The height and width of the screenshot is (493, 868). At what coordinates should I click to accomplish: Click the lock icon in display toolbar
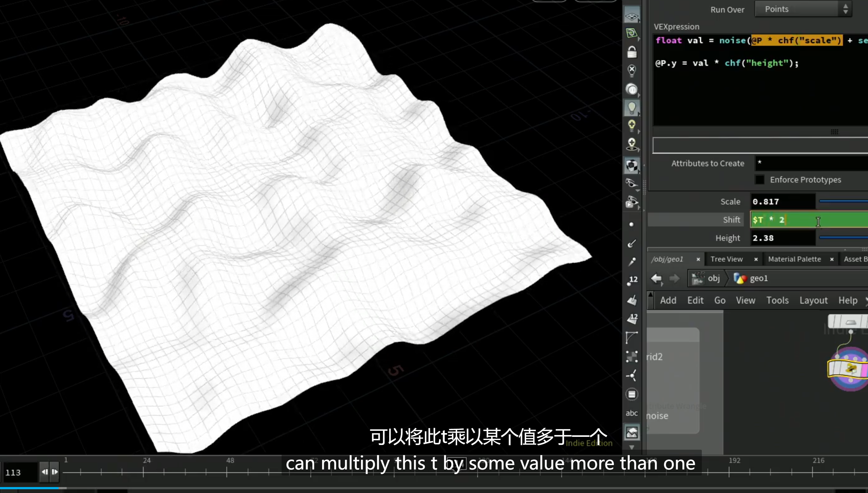click(632, 52)
